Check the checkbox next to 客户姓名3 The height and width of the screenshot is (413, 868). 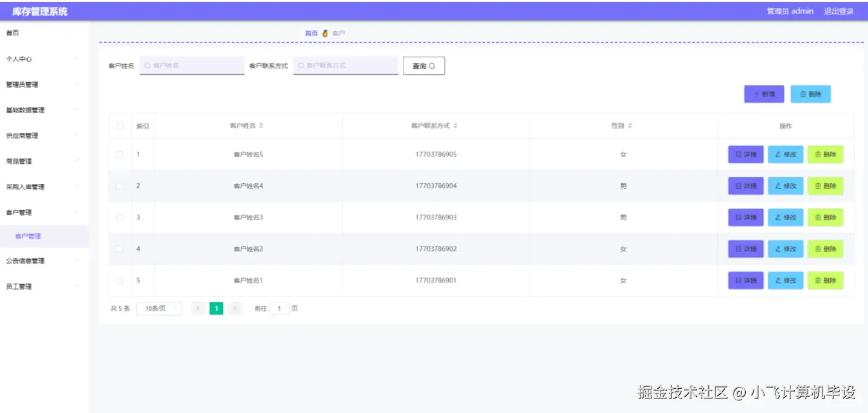[120, 217]
